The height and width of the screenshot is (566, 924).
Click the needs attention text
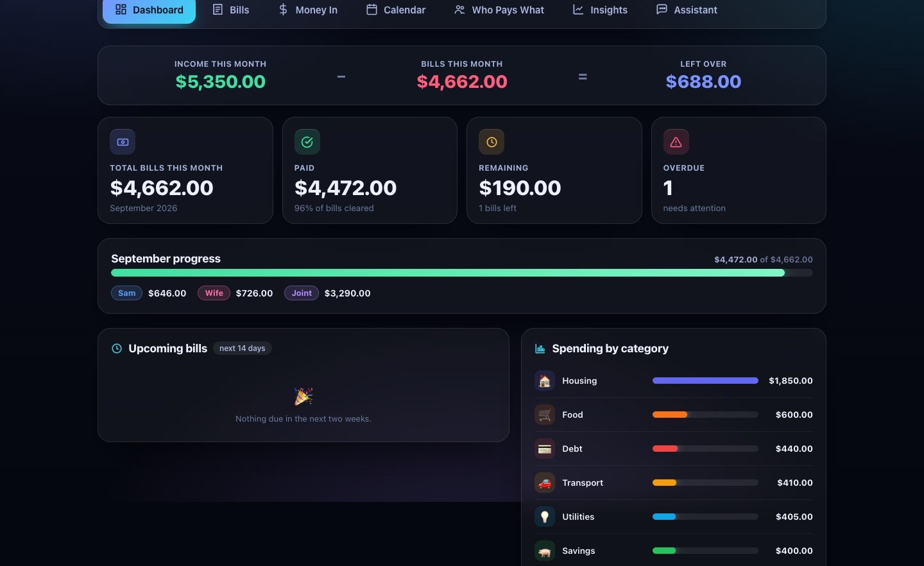(x=694, y=208)
